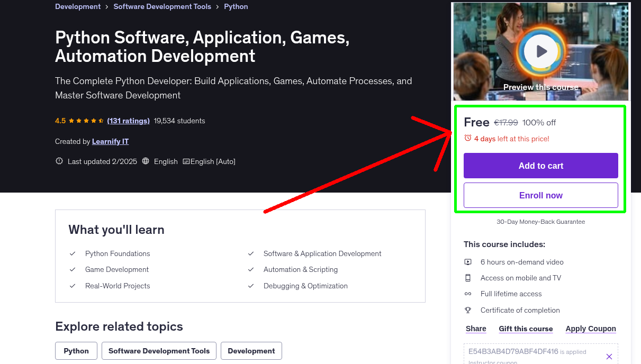Screen dimensions: 641x364
Task: Click the globe icon next to English
Action: [146, 161]
